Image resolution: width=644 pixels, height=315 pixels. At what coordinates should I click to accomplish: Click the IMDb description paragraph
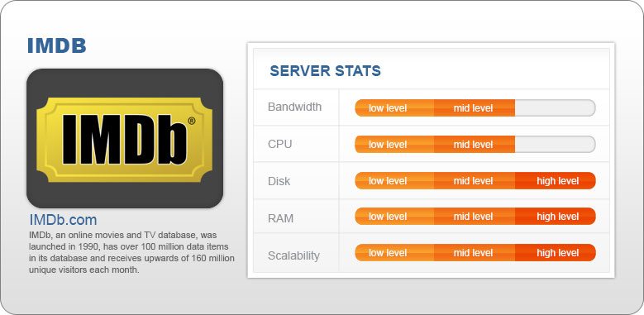point(131,252)
